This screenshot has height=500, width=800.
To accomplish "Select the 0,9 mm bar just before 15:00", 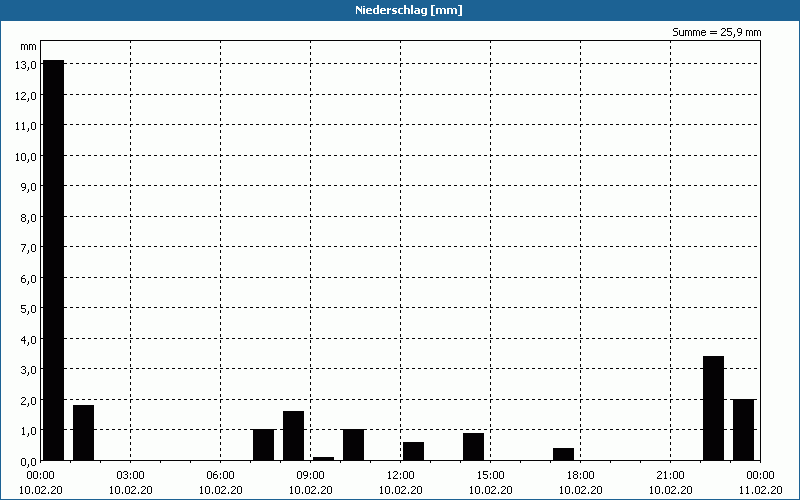I will (x=473, y=446).
